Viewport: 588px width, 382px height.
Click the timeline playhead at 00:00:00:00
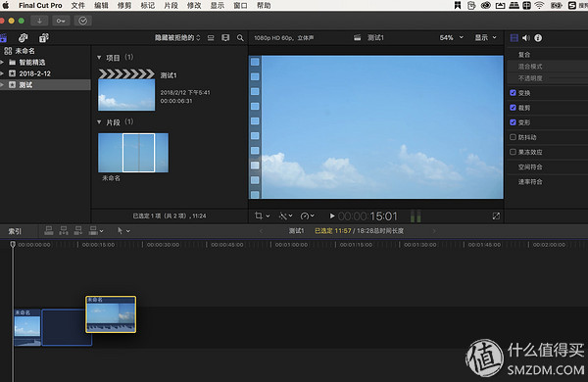pyautogui.click(x=13, y=245)
